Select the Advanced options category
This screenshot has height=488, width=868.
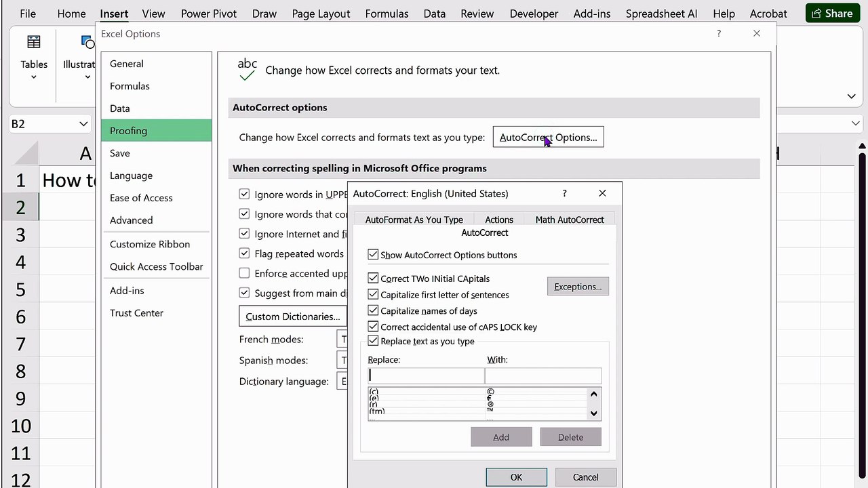coord(157,220)
